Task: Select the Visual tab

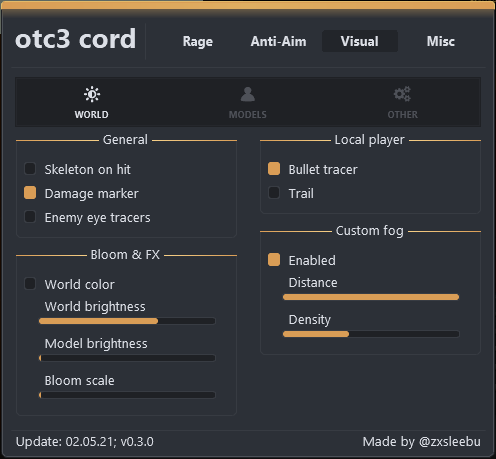Action: pos(360,41)
